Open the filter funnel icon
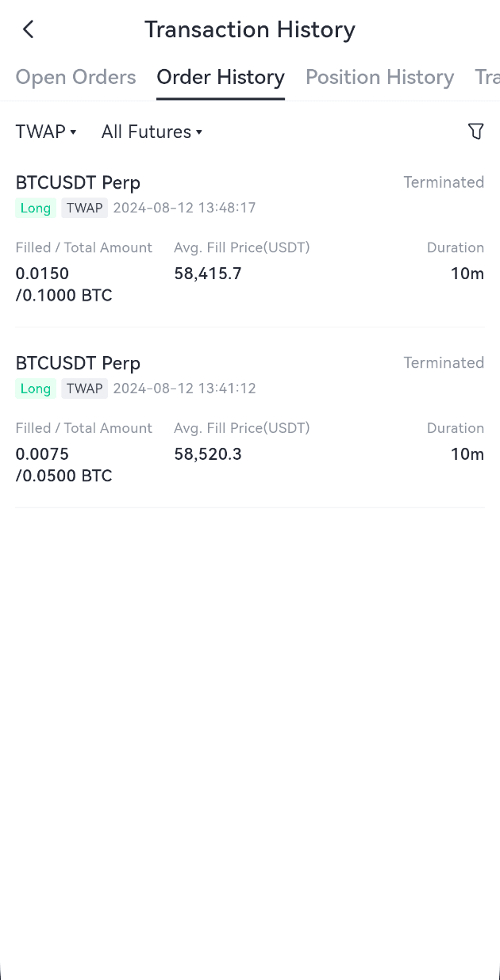This screenshot has width=500, height=980. coord(475,132)
